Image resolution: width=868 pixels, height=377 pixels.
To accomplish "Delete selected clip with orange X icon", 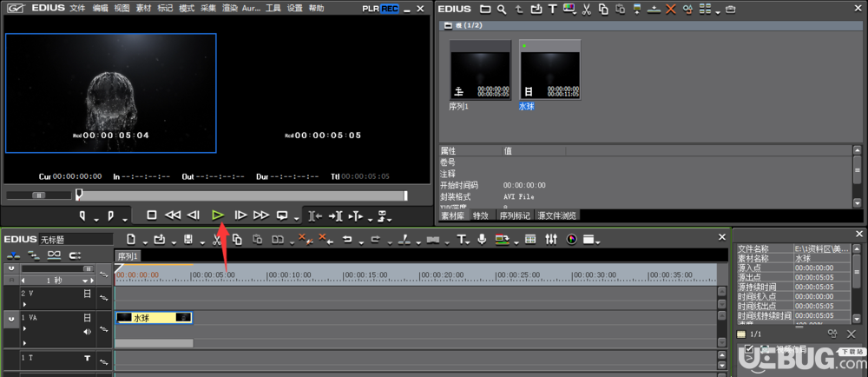I will [305, 239].
